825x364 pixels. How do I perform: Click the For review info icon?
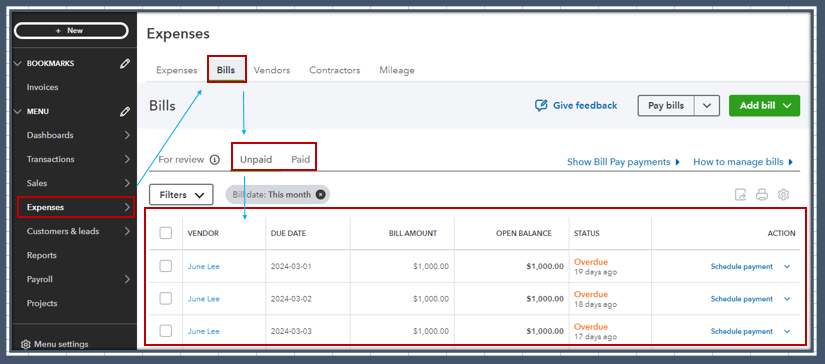pos(215,160)
